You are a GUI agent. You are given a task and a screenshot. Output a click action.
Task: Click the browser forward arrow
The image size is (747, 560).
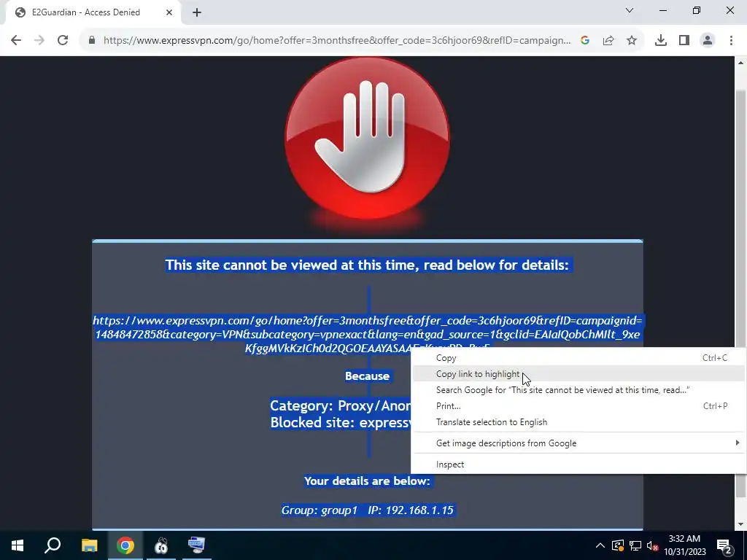pos(39,41)
